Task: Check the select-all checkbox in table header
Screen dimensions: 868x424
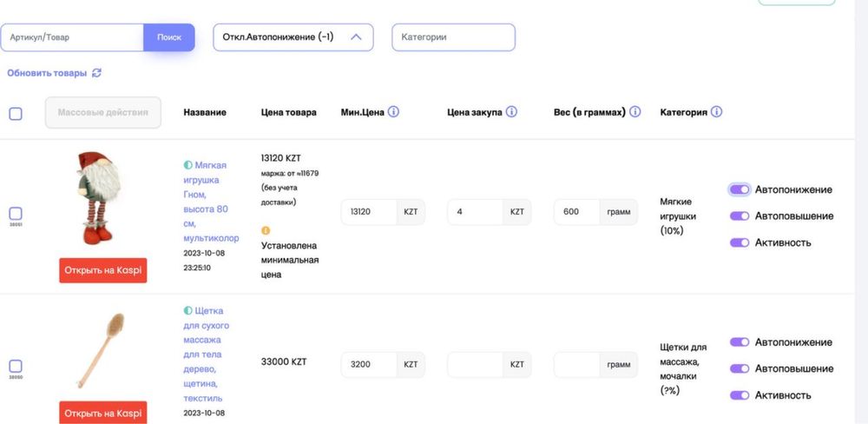Action: click(16, 113)
